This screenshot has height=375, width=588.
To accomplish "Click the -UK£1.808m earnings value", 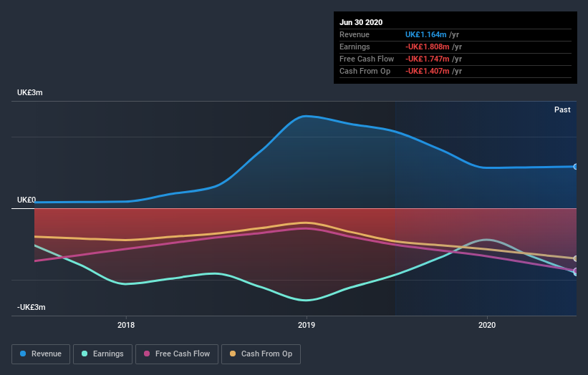I will 427,47.
